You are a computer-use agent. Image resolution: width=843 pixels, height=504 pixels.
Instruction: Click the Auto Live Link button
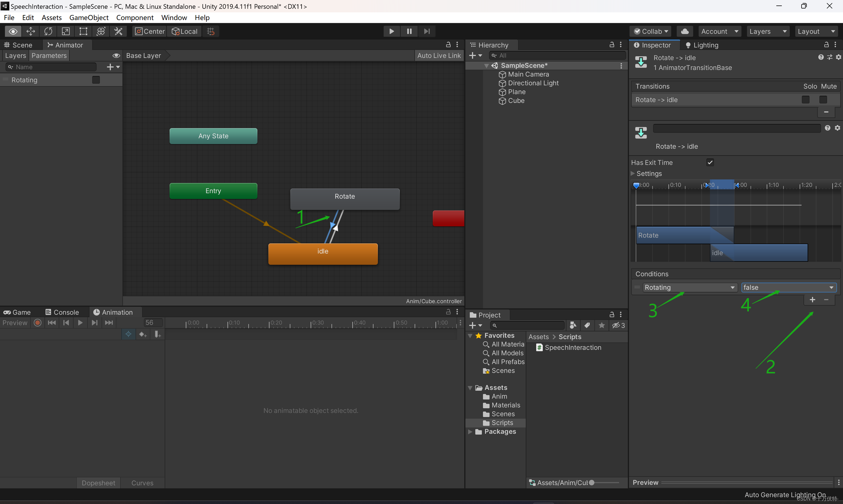pos(439,55)
